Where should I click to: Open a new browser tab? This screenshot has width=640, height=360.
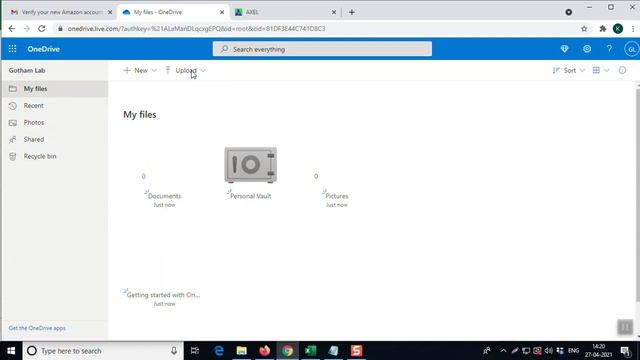point(351,12)
